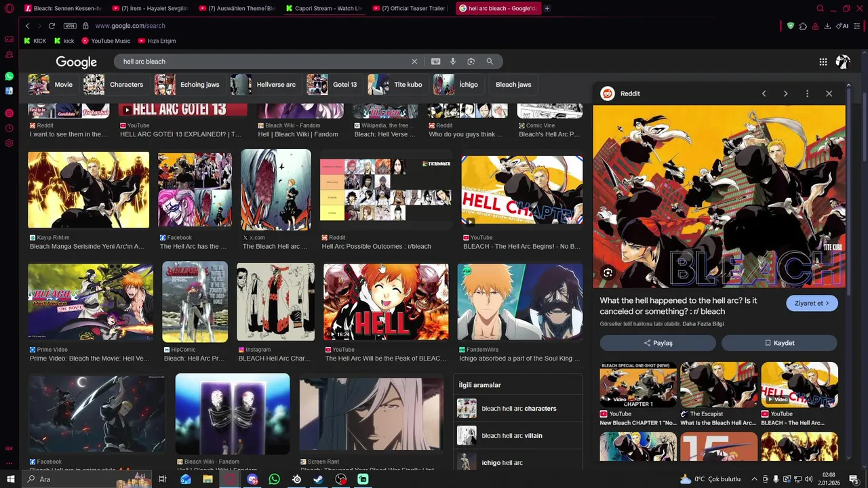
Task: Toggle the VPN badge in address bar
Action: click(x=70, y=26)
